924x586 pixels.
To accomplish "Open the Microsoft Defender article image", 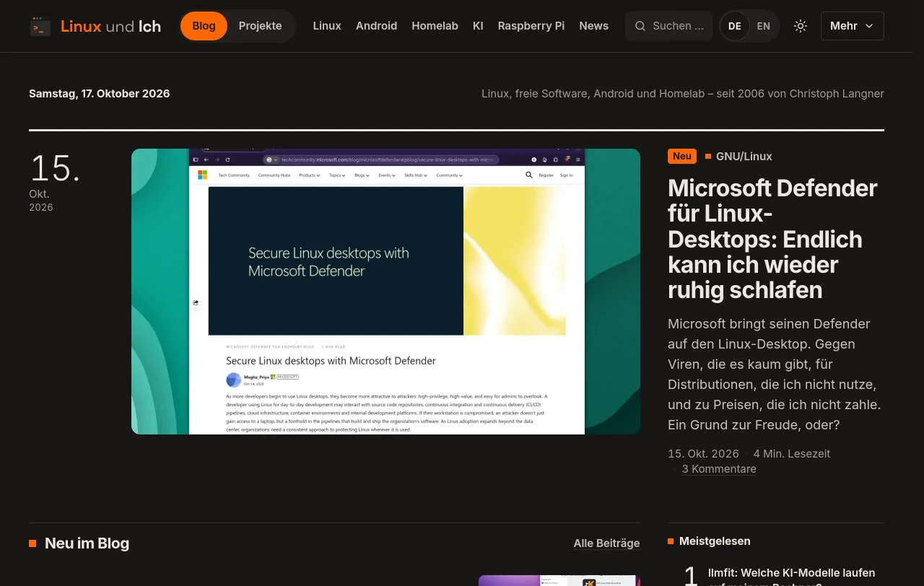I will click(x=385, y=292).
